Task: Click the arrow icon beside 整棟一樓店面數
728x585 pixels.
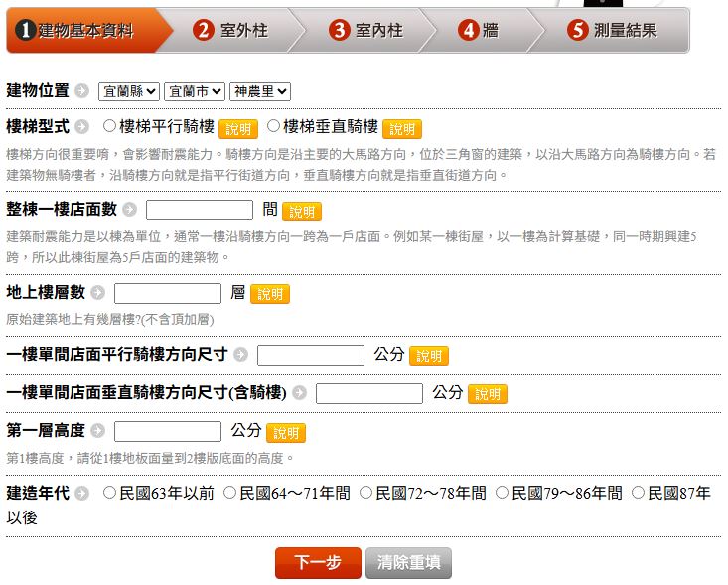Action: 129,211
